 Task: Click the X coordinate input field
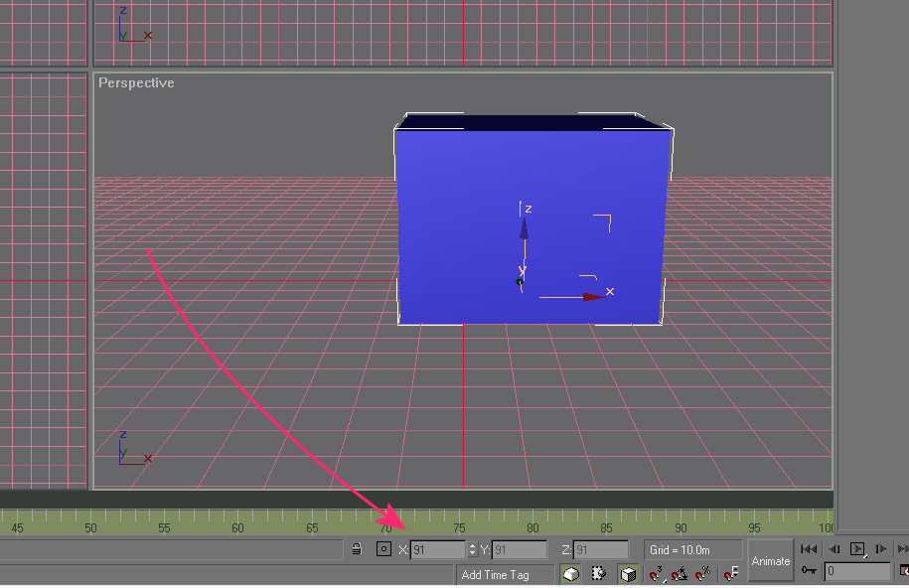[437, 549]
